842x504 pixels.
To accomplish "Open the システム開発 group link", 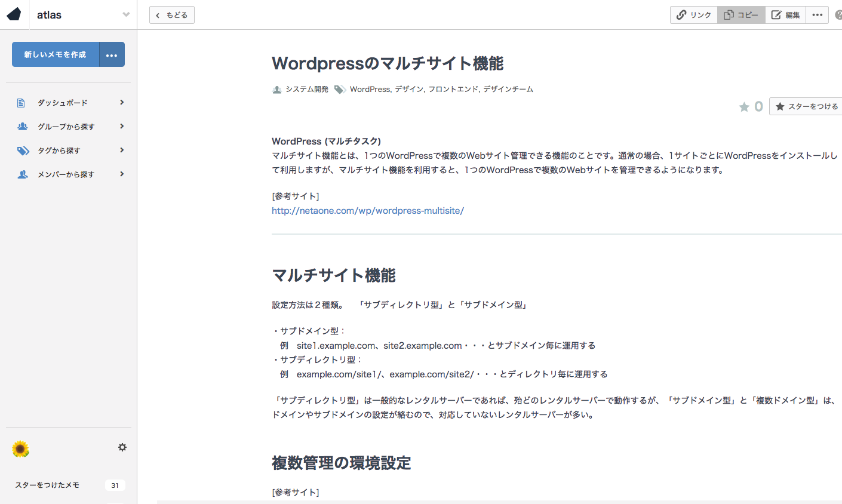I will click(x=307, y=90).
